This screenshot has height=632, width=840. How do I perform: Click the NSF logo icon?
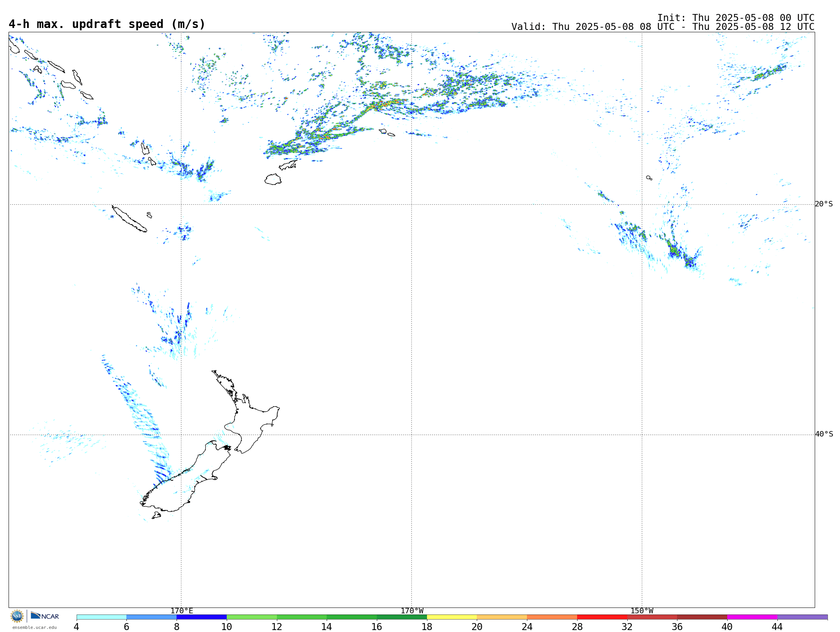pos(17,616)
